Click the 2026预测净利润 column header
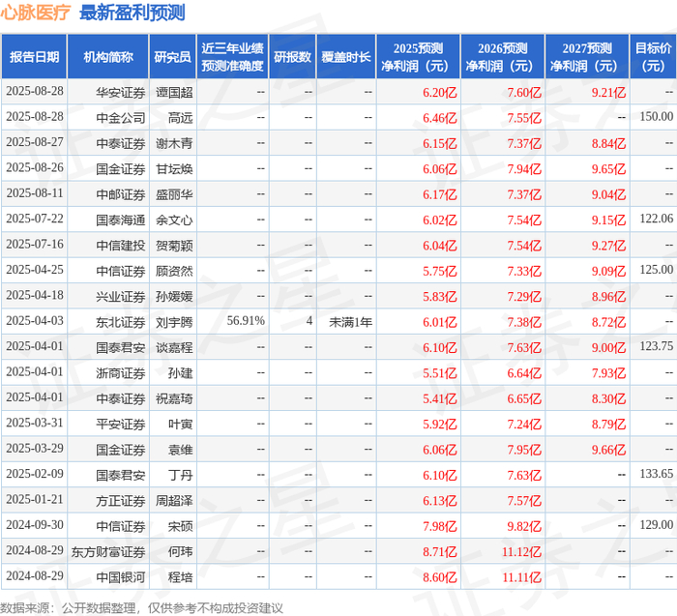677x616 pixels. 503,57
